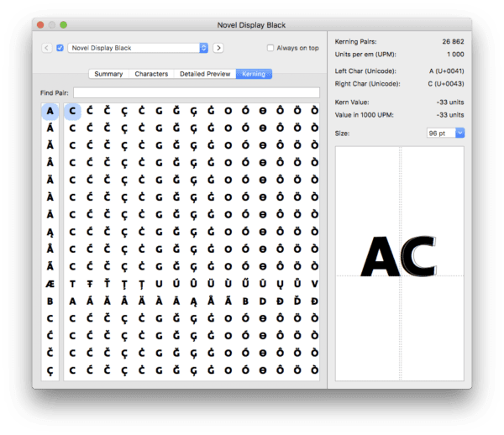Viewport: 504px width, 435px height.
Task: Go to previous font with back arrow
Action: (x=46, y=48)
